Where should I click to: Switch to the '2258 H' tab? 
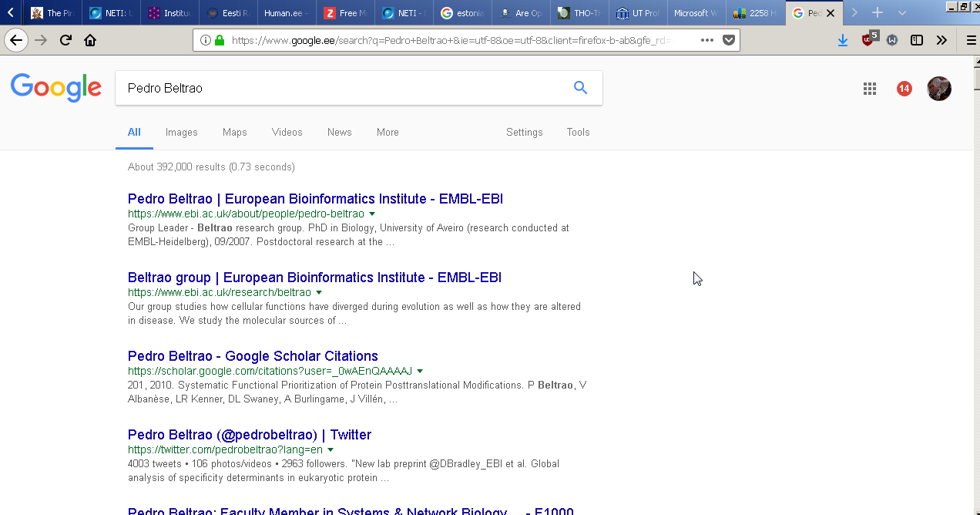tap(755, 13)
